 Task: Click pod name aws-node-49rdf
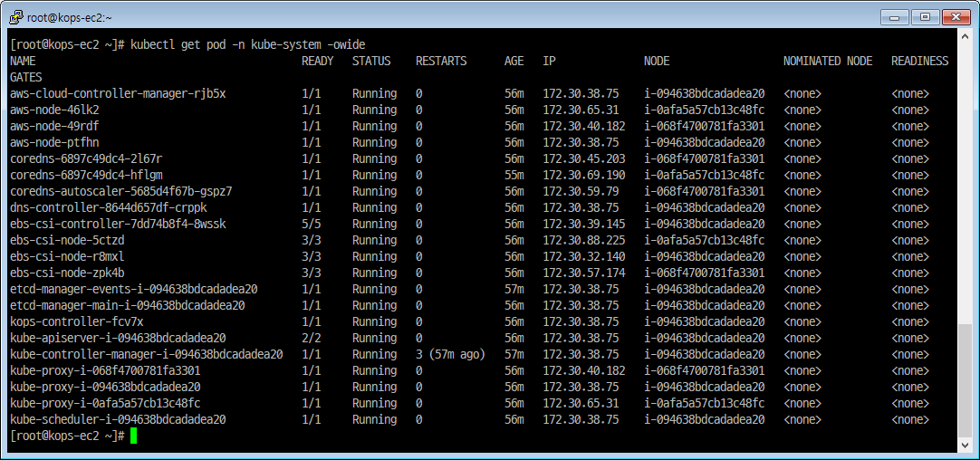click(55, 126)
